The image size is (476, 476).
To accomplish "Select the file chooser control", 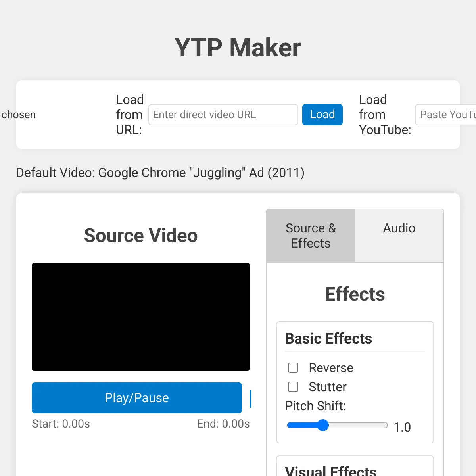I will pos(18,115).
